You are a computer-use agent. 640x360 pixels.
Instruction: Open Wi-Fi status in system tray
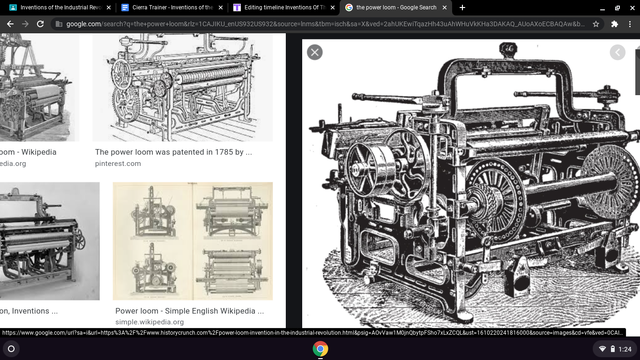pos(602,349)
